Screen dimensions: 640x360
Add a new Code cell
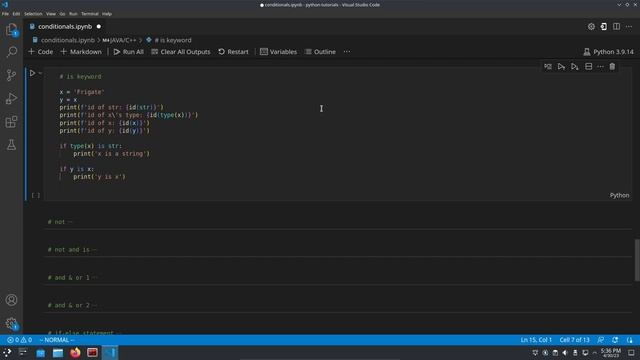coord(40,52)
